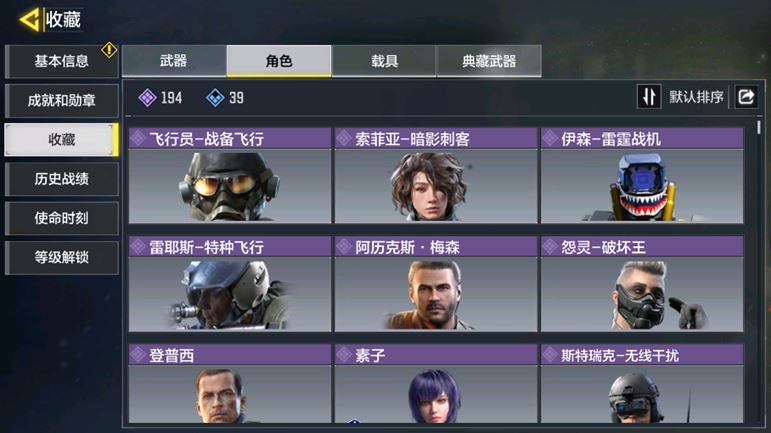Viewport: 771px width, 433px height.
Task: Open the 历史战绩 sidebar section
Action: pos(61,179)
